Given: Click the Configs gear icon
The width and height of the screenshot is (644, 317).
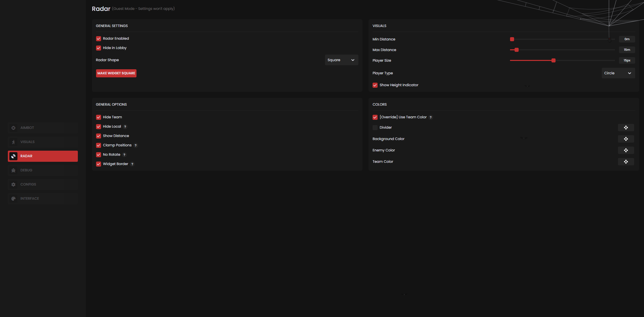Looking at the screenshot, I should 13,185.
